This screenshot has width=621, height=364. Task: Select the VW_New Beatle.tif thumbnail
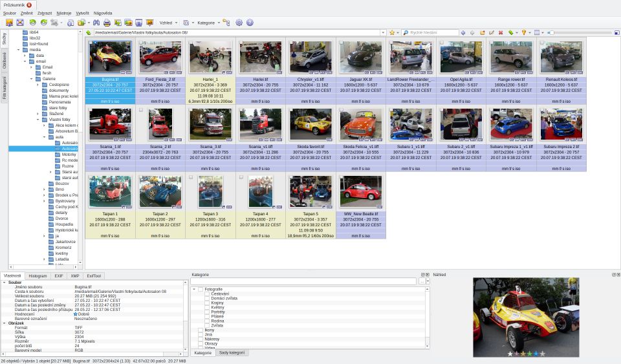(361, 192)
